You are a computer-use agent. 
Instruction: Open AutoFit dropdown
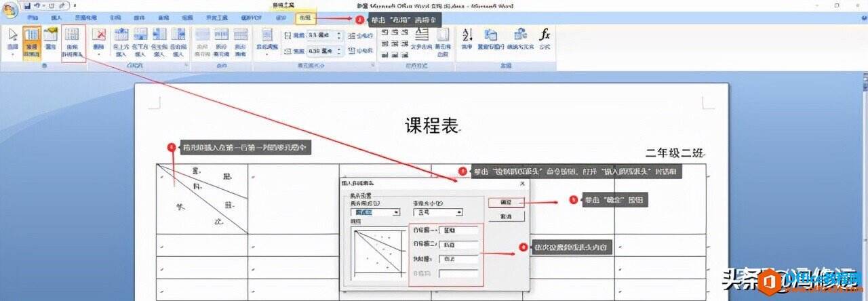(x=267, y=41)
